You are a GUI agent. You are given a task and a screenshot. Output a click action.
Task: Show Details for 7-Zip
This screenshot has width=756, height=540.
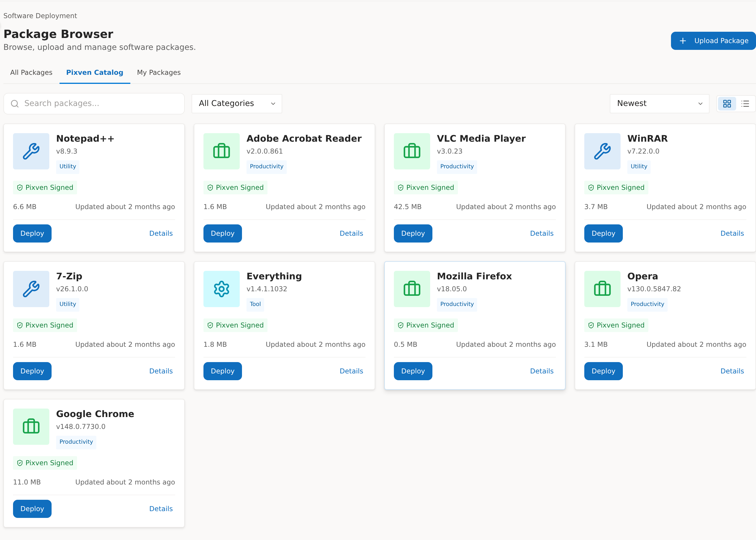161,371
